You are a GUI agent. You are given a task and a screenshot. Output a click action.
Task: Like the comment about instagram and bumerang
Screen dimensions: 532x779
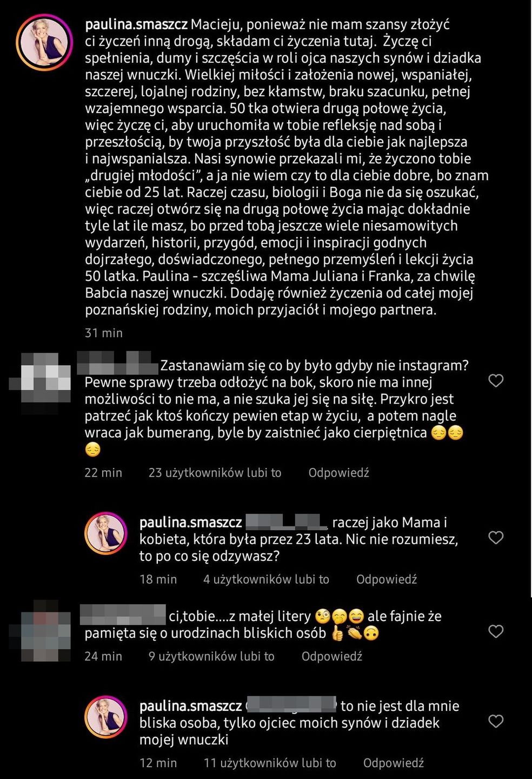[x=496, y=381]
